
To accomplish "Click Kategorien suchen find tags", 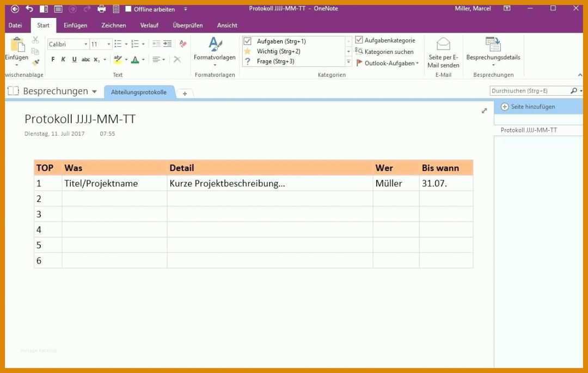I will coord(384,52).
